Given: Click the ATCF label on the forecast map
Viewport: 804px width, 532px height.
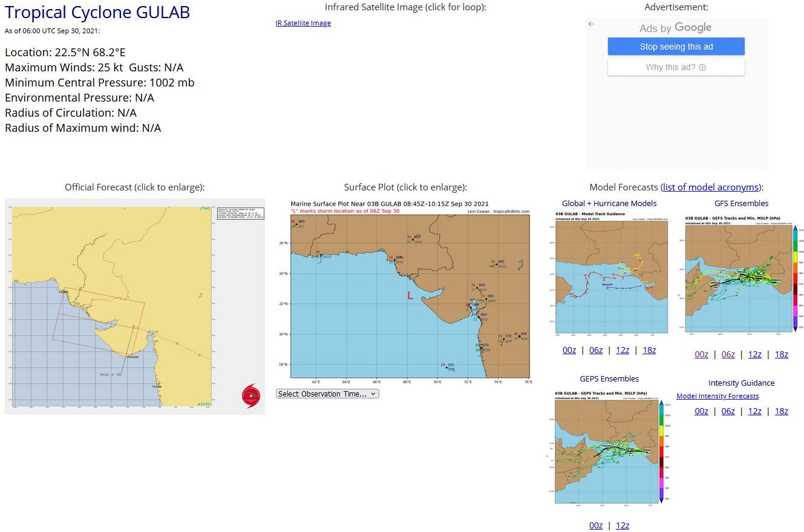Looking at the screenshot, I should [203, 404].
